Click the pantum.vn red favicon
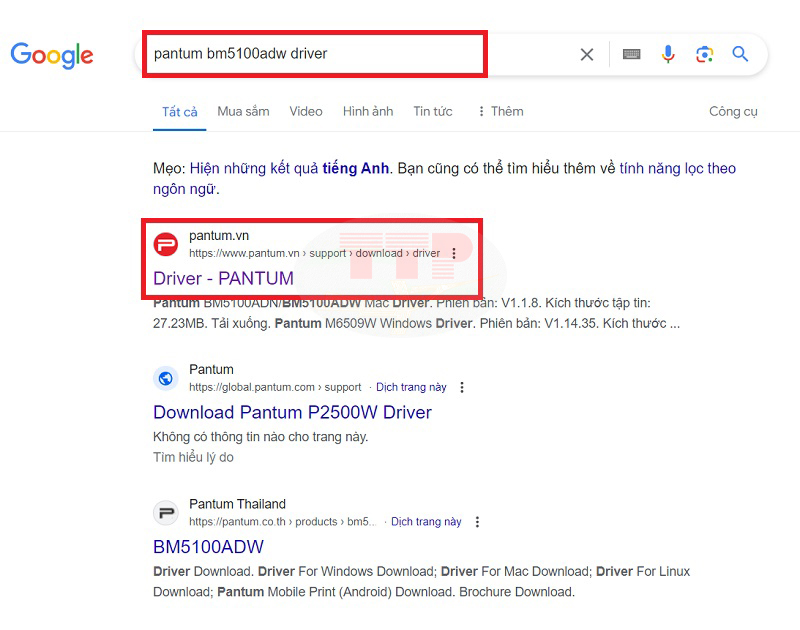This screenshot has width=800, height=630. (x=166, y=244)
